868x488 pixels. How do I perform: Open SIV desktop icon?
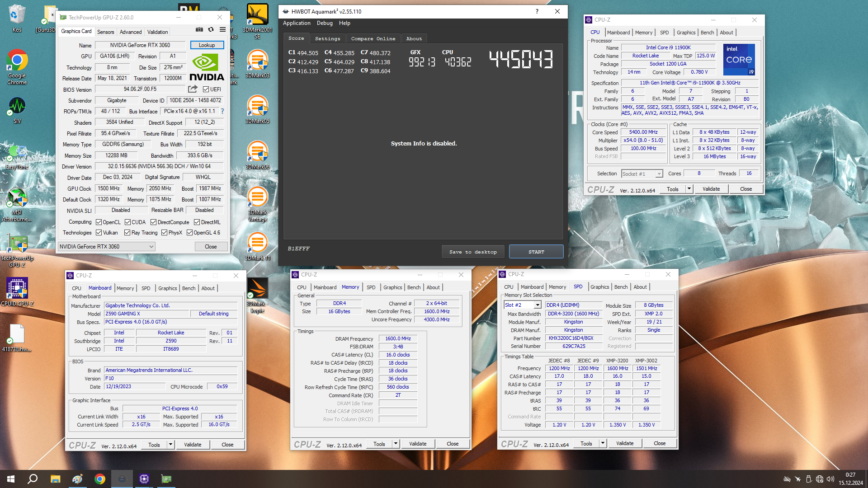point(17,111)
